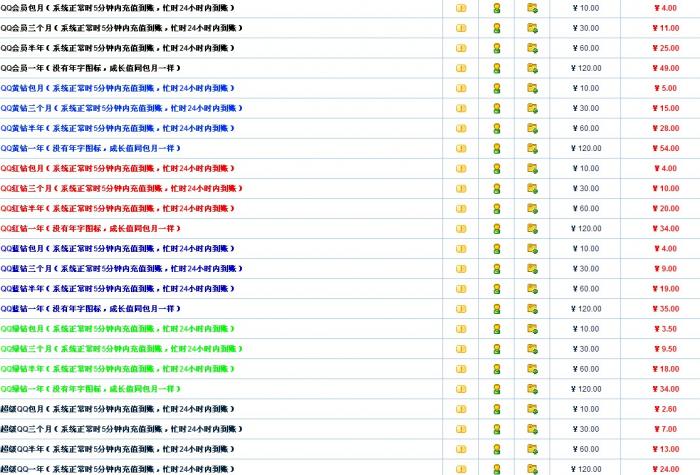Viewport: 700px width, 475px height.
Task: Click the green user icon in QQ绿钻一年 row
Action: pos(496,389)
